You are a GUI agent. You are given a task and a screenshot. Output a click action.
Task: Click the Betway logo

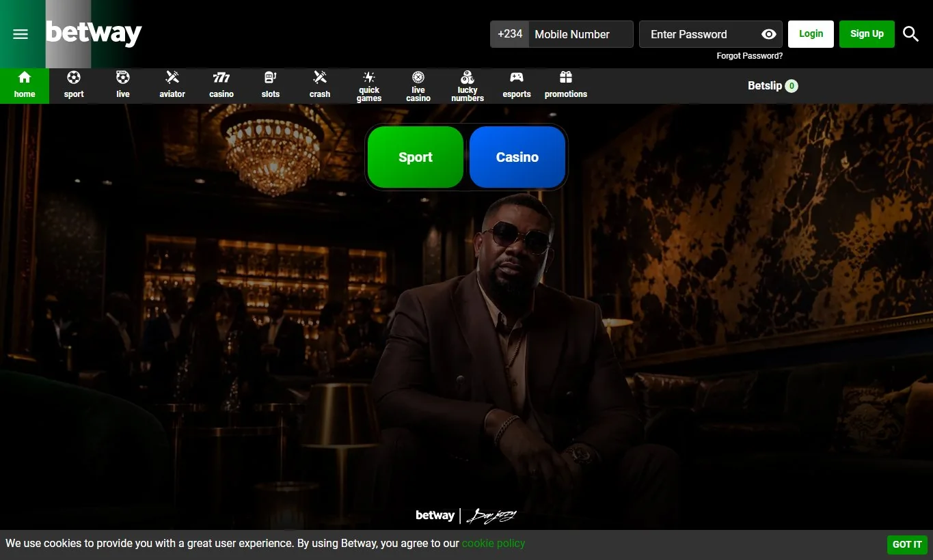(94, 33)
